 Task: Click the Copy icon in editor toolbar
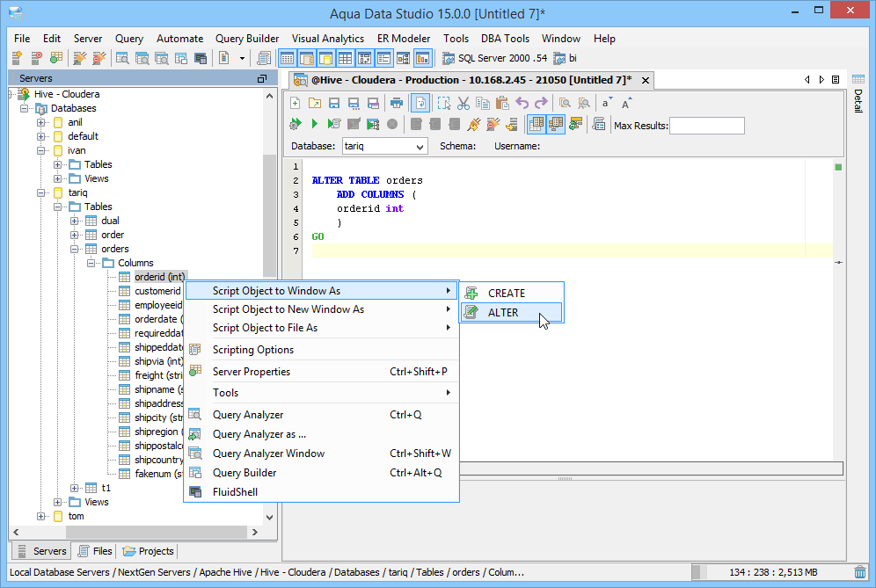coord(483,104)
